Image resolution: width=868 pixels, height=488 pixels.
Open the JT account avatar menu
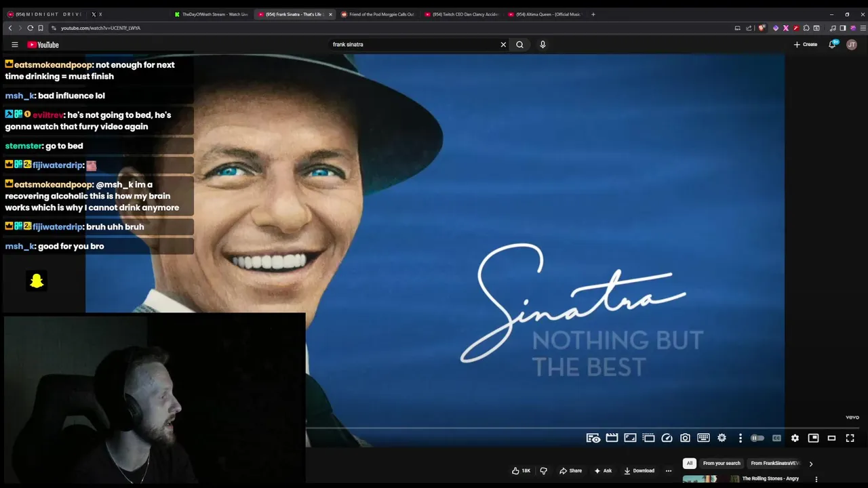click(x=852, y=45)
